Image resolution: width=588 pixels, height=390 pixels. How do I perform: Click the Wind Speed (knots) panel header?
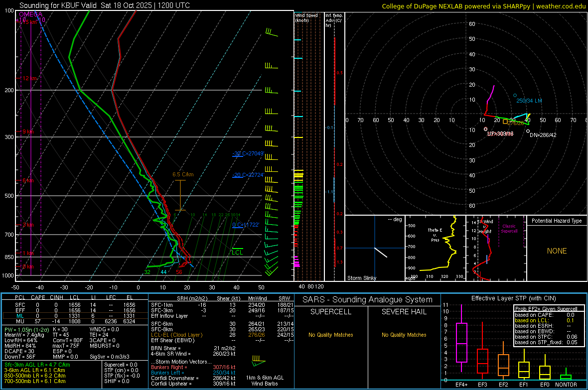pyautogui.click(x=306, y=17)
